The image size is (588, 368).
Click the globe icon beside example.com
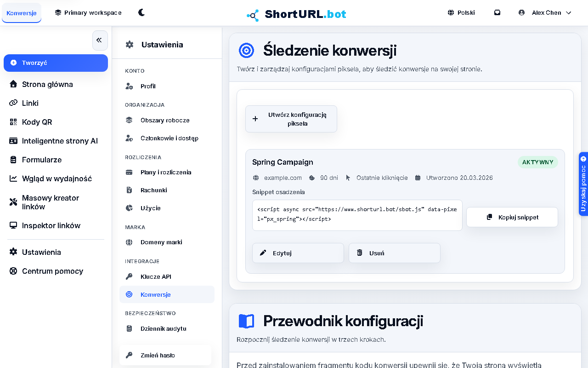tap(256, 178)
